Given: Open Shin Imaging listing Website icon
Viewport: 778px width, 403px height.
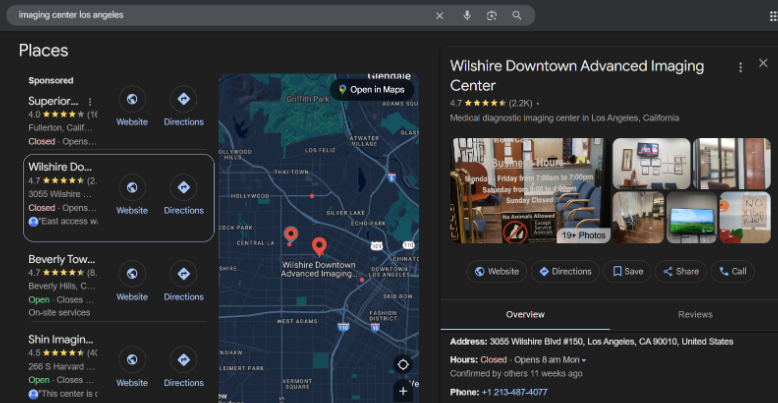Looking at the screenshot, I should [132, 359].
